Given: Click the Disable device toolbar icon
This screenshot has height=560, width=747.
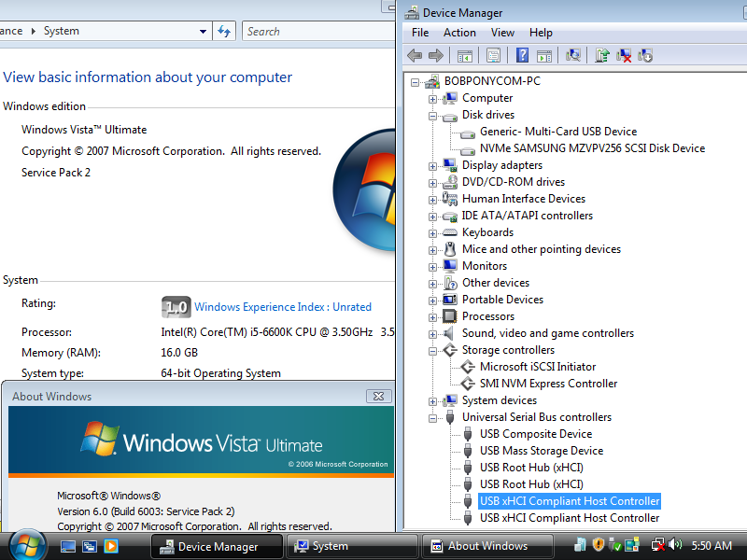Looking at the screenshot, I should (x=645, y=55).
